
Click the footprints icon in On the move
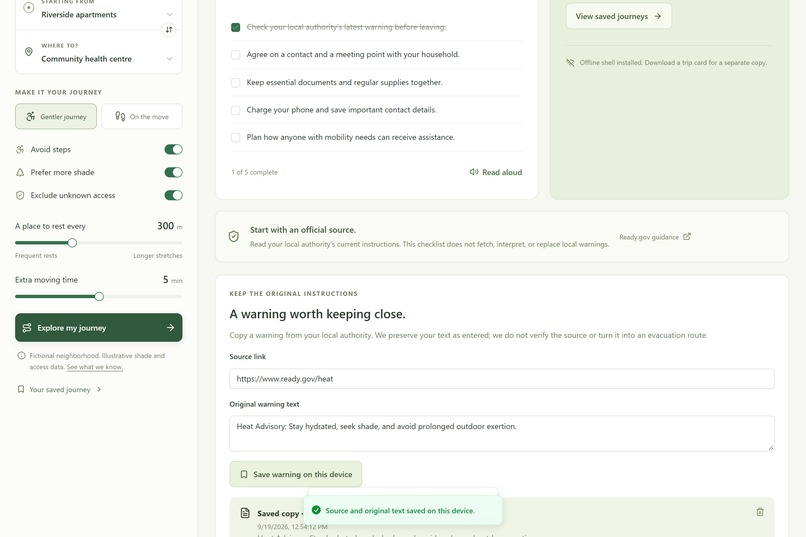(120, 116)
